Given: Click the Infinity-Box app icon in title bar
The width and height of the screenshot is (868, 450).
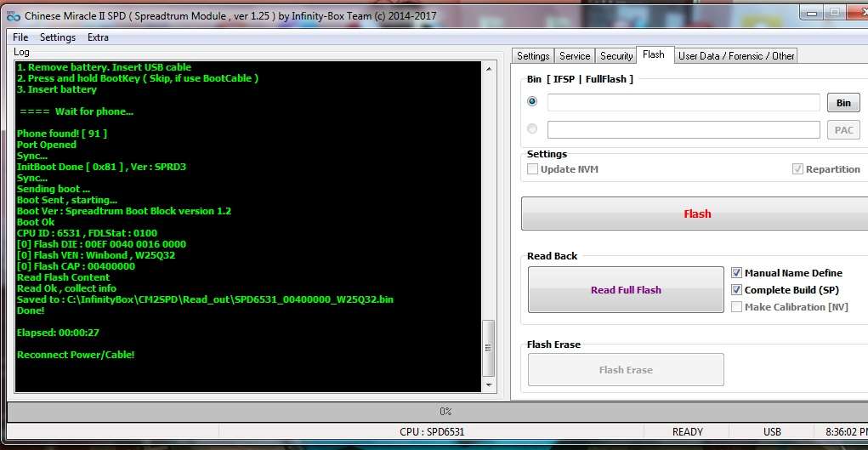Looking at the screenshot, I should point(13,16).
